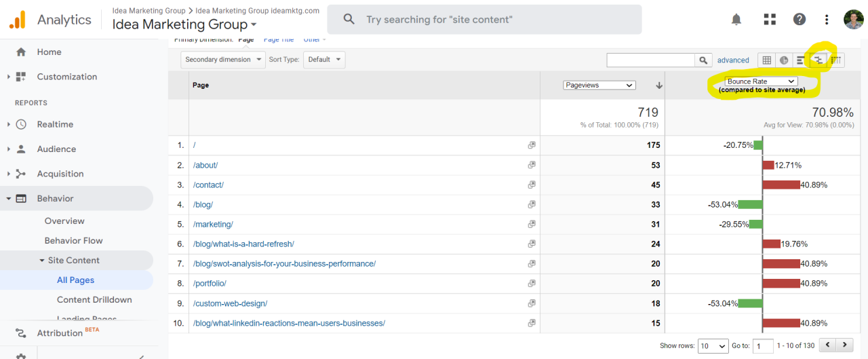Viewport: 868px width, 359px height.
Task: Go to previous page of rows
Action: pos(827,345)
